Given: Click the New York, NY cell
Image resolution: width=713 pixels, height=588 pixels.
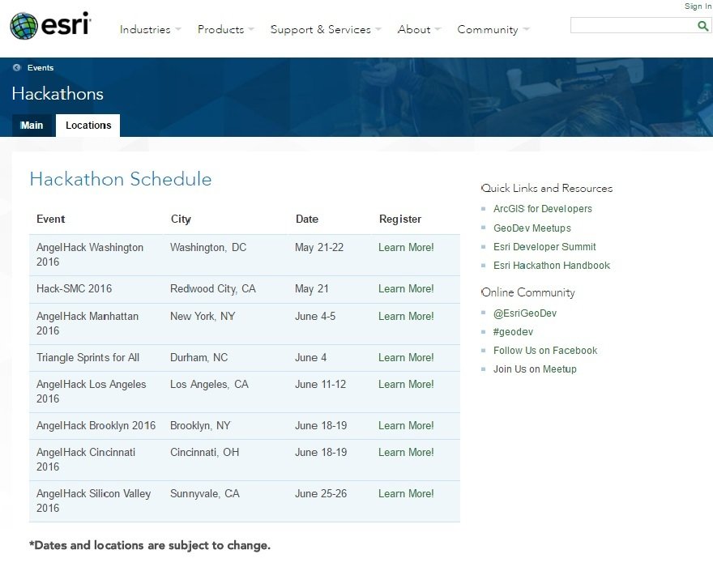Looking at the screenshot, I should [203, 316].
